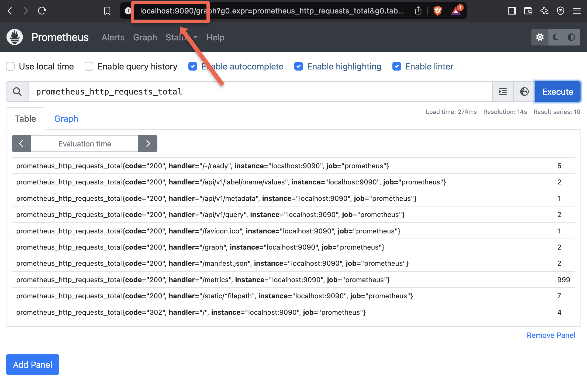Viewport: 587px width, 392px height.
Task: Toggle the Enable highlighting checkbox
Action: [x=299, y=66]
